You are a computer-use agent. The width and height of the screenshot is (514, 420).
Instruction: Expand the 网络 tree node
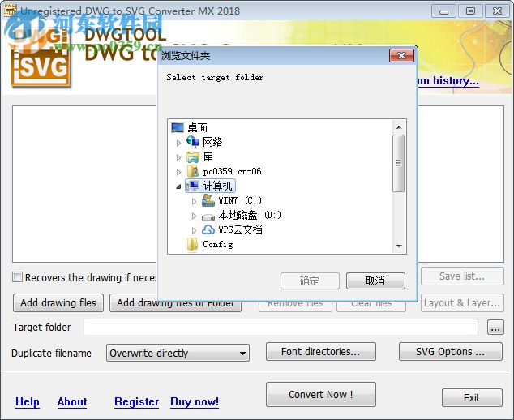pyautogui.click(x=178, y=143)
